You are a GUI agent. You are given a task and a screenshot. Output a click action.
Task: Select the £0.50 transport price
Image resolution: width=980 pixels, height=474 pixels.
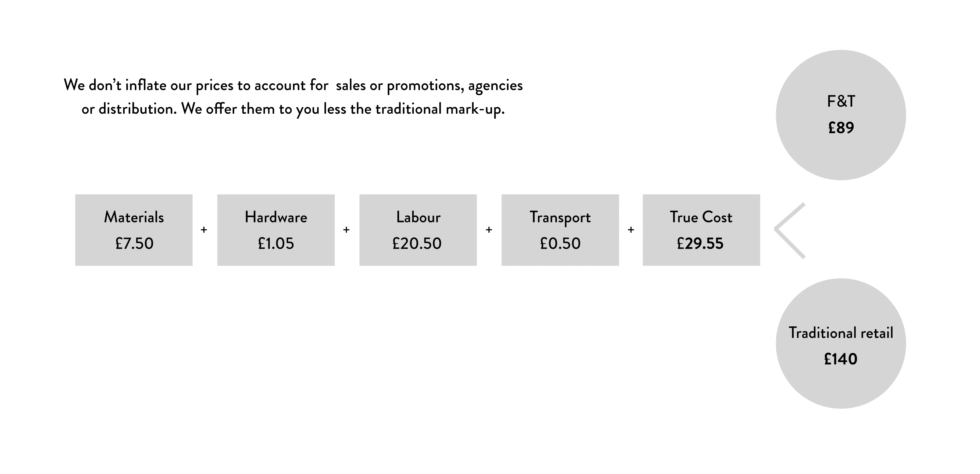560,243
